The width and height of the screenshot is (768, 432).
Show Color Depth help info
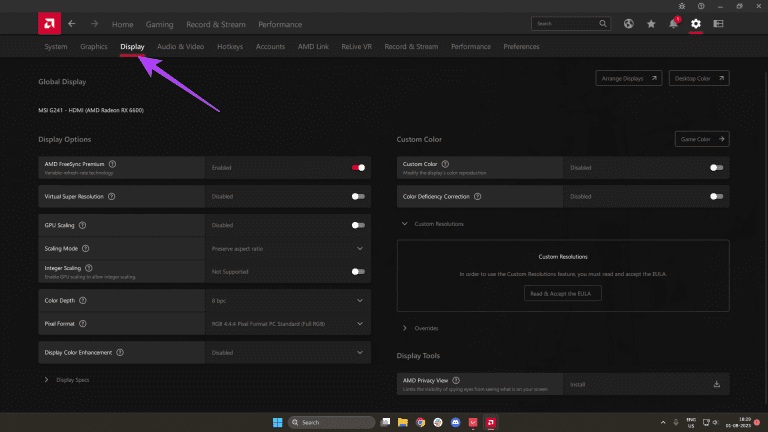(83, 300)
